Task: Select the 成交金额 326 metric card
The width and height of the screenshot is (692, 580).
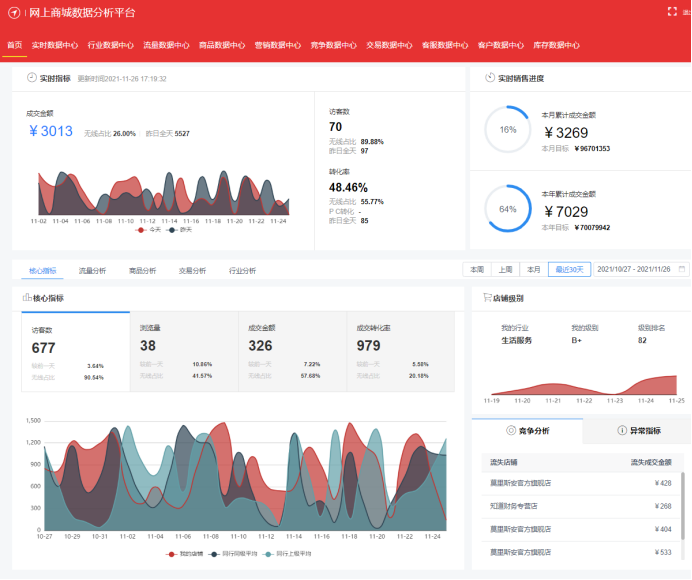Action: (x=292, y=351)
